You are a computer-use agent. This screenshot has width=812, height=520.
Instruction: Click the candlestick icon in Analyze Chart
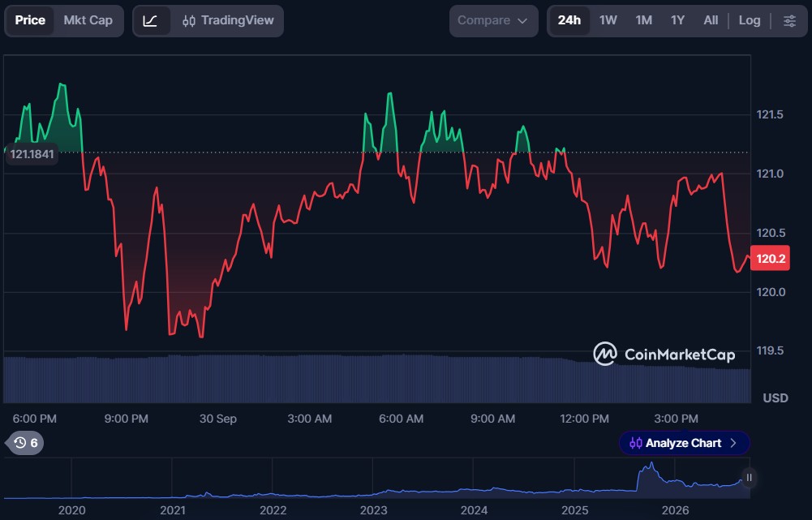[x=635, y=444]
